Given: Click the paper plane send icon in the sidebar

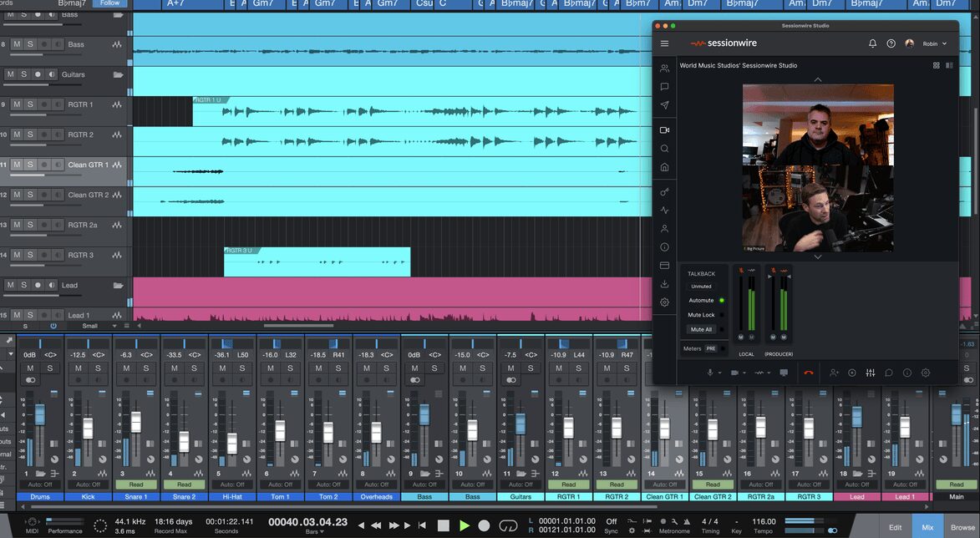Looking at the screenshot, I should tap(664, 105).
